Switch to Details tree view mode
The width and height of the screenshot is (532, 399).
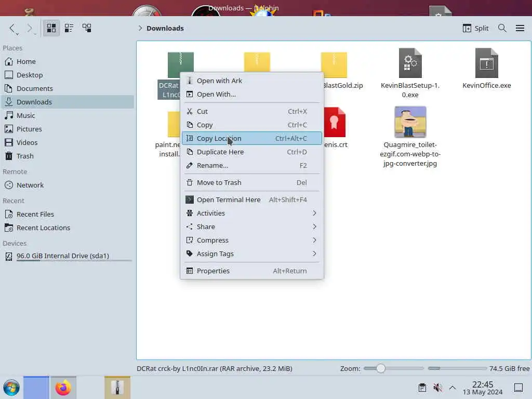click(x=87, y=28)
